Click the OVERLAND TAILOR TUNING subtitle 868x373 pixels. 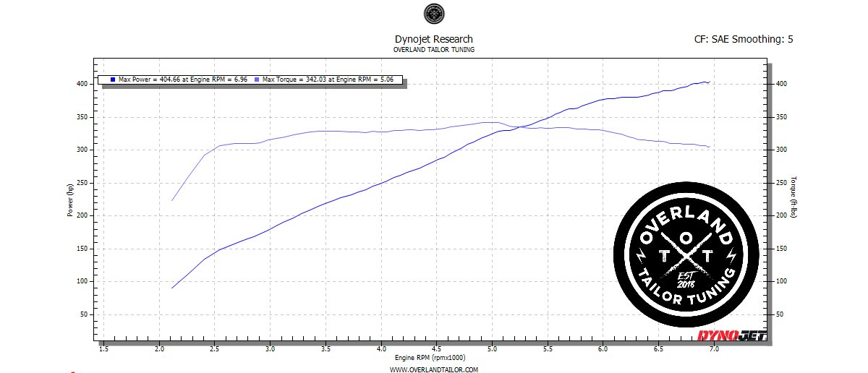[x=434, y=50]
